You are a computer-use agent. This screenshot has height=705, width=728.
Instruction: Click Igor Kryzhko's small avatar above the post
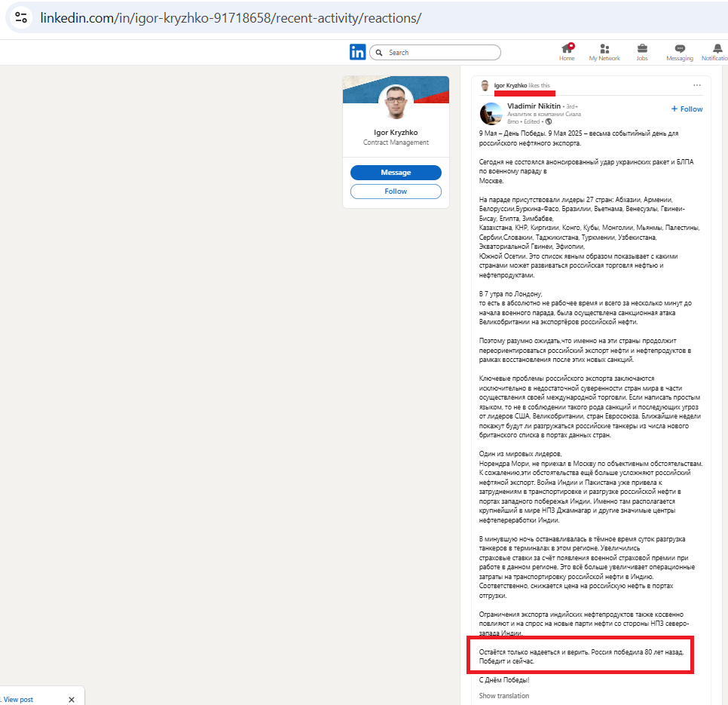pos(486,85)
